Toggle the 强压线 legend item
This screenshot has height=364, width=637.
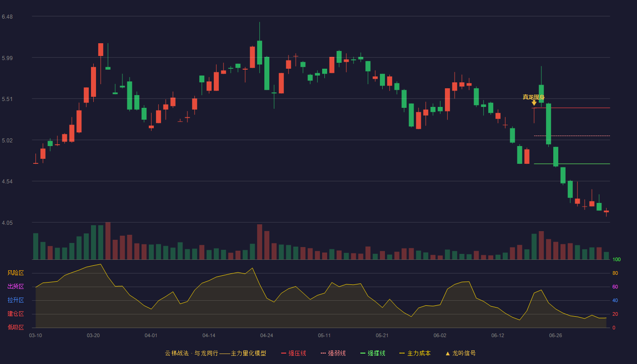293,353
